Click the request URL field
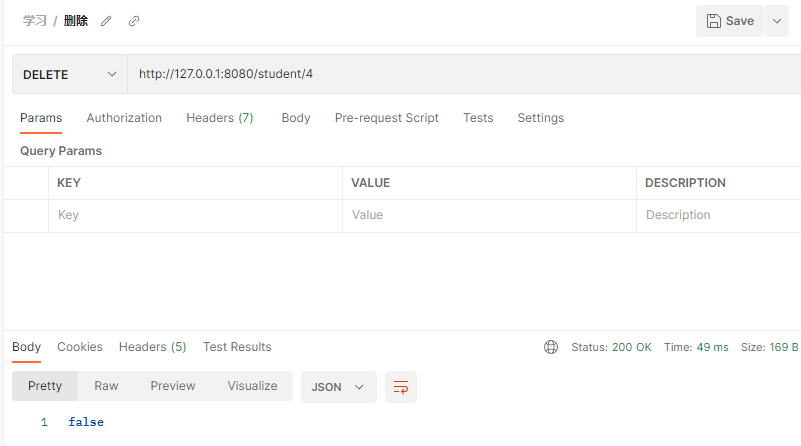The image size is (801, 446). click(464, 74)
